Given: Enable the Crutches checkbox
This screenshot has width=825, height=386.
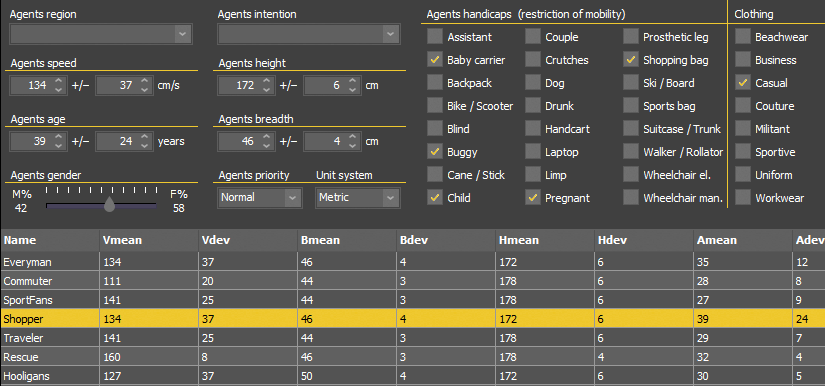Looking at the screenshot, I should (533, 60).
